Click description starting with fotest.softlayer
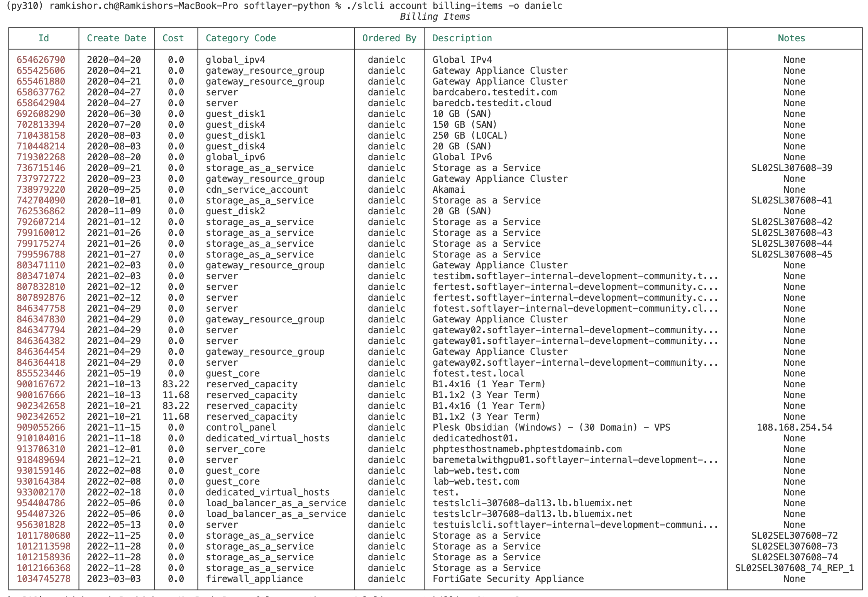Screen dimensions: 868x597 click(x=575, y=309)
